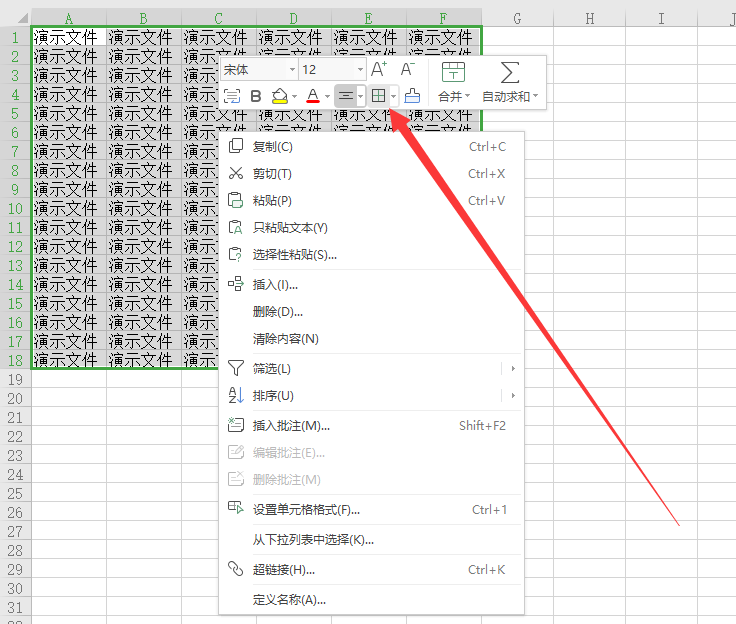Open the 排序(U) submenu
Screen dimensions: 736x624
[x=371, y=396]
